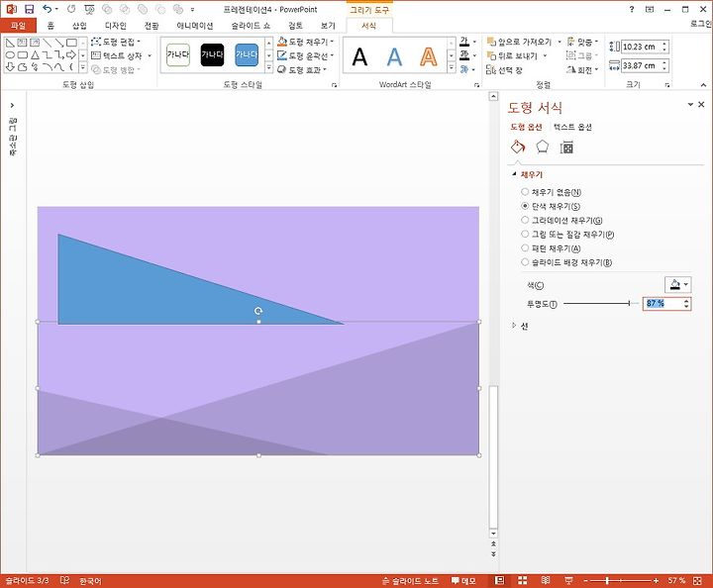Open Shape Outline (도형 윤곽선) dropdown

306,55
